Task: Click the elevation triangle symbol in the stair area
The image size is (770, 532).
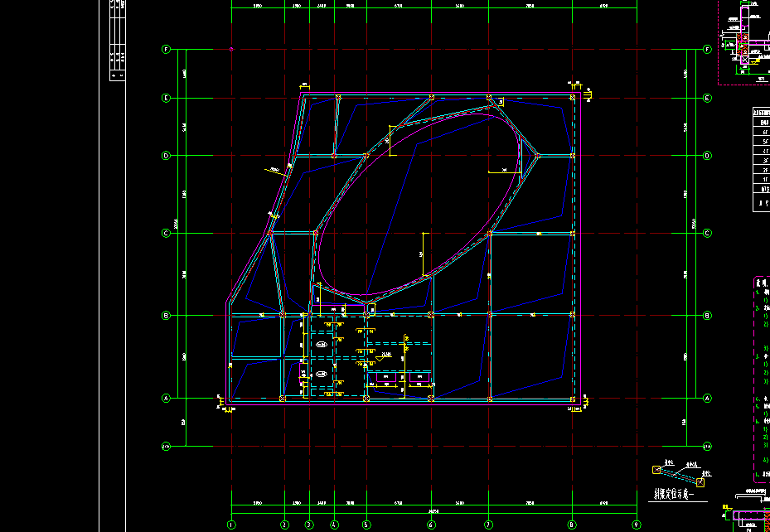Action: tap(380, 360)
